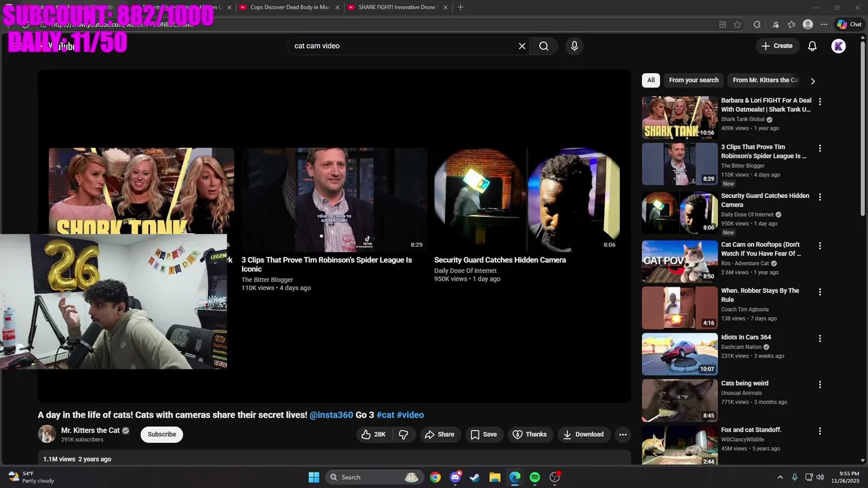This screenshot has height=488, width=868.
Task: Open the weather widget showing 54°F
Action: tap(31, 477)
